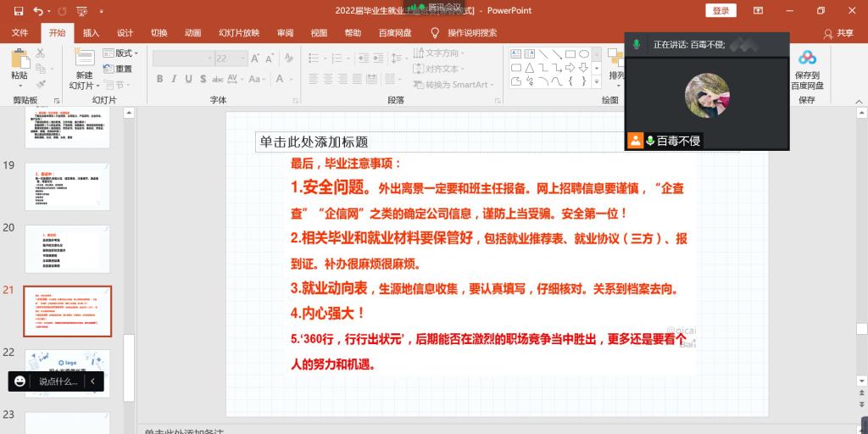Open the Insert ribbon tab
The image size is (868, 434).
coord(91,33)
